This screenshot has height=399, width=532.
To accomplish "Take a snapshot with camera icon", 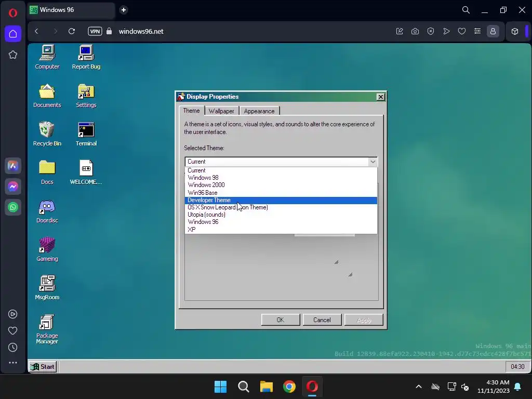I will coord(415,31).
